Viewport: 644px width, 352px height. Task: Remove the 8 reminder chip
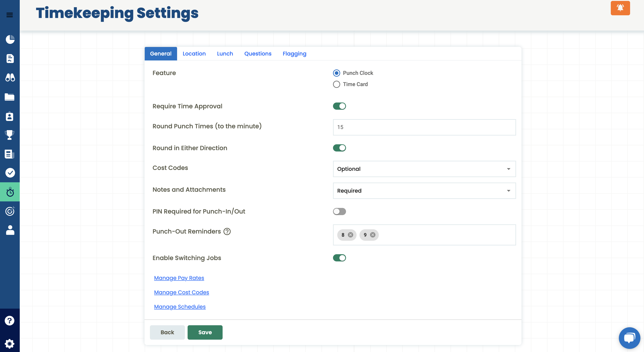(350, 235)
